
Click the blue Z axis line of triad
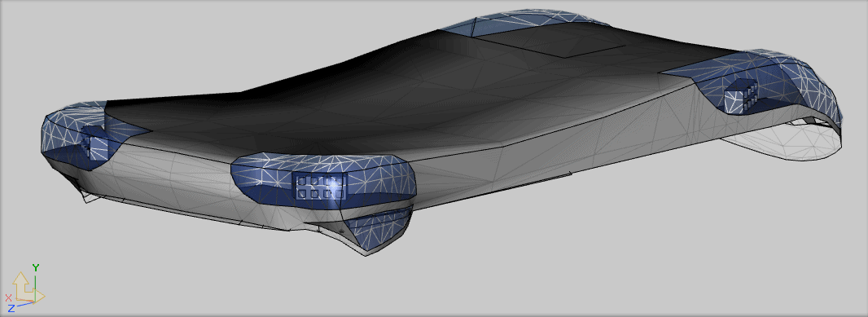(x=25, y=303)
